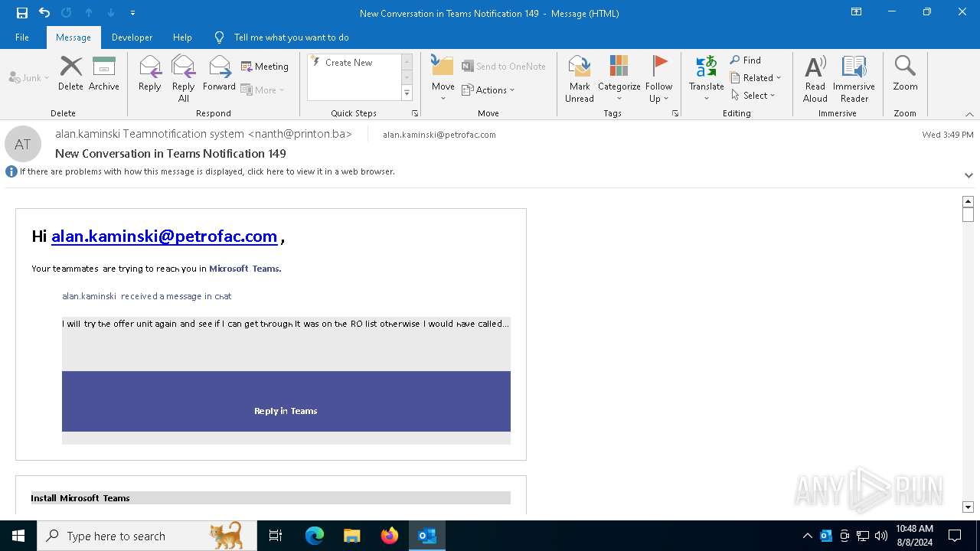
Task: Click the Microsoft Teams link text
Action: click(244, 269)
